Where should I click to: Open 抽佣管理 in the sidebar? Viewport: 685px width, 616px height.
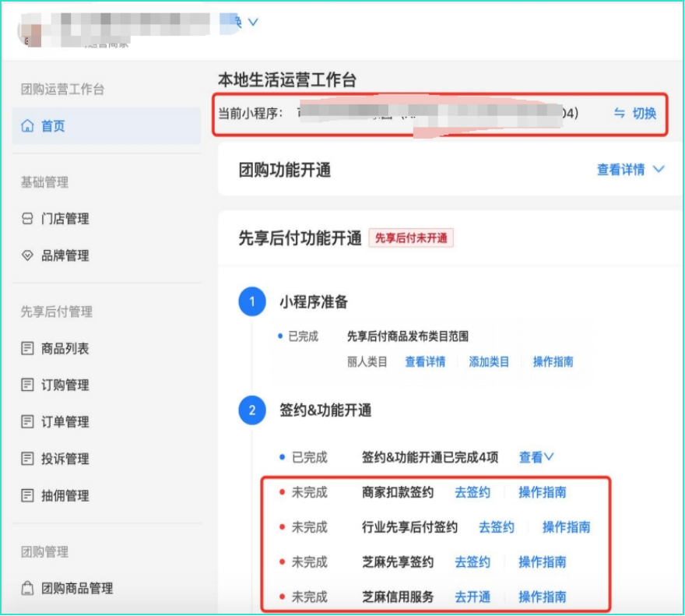(x=65, y=495)
